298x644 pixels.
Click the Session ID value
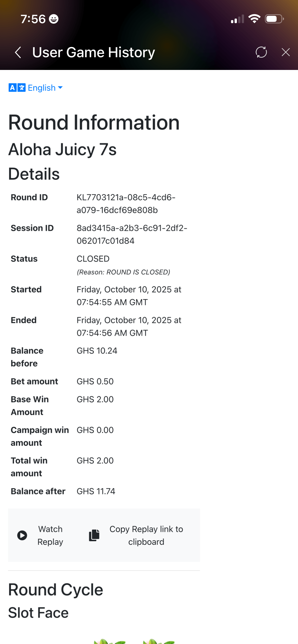coord(132,234)
